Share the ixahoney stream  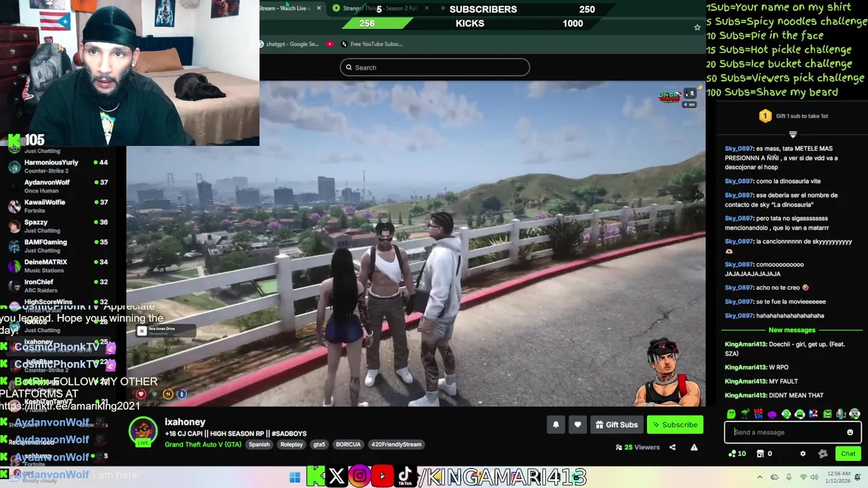(x=672, y=447)
